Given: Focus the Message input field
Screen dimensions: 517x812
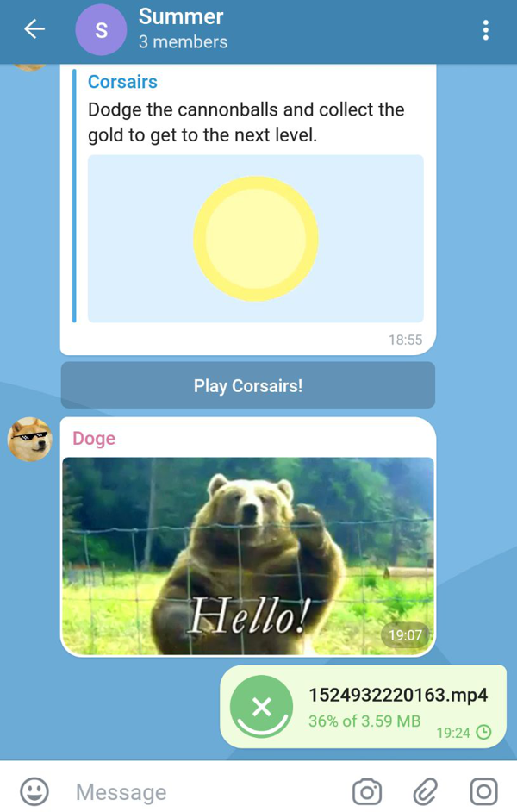Looking at the screenshot, I should click(207, 791).
